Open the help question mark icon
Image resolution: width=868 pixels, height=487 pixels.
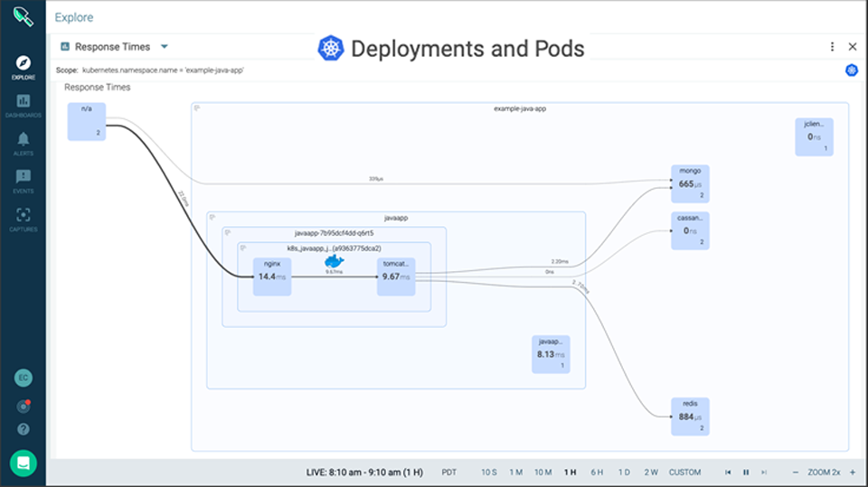click(23, 429)
